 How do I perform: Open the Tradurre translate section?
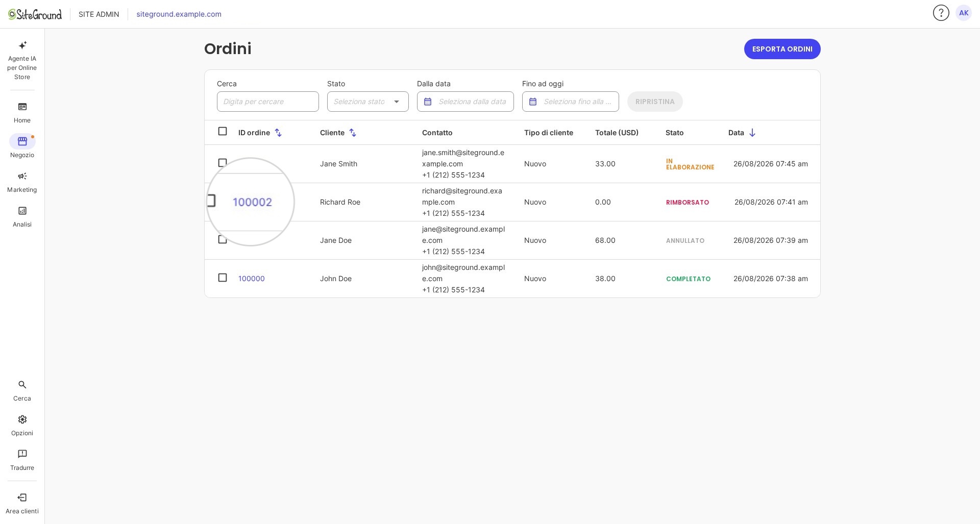click(22, 460)
